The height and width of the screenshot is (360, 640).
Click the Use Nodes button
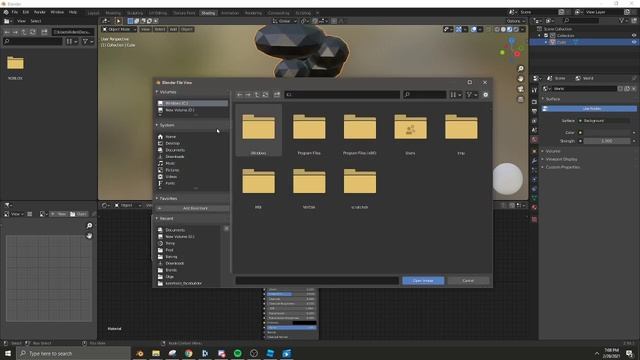click(589, 109)
